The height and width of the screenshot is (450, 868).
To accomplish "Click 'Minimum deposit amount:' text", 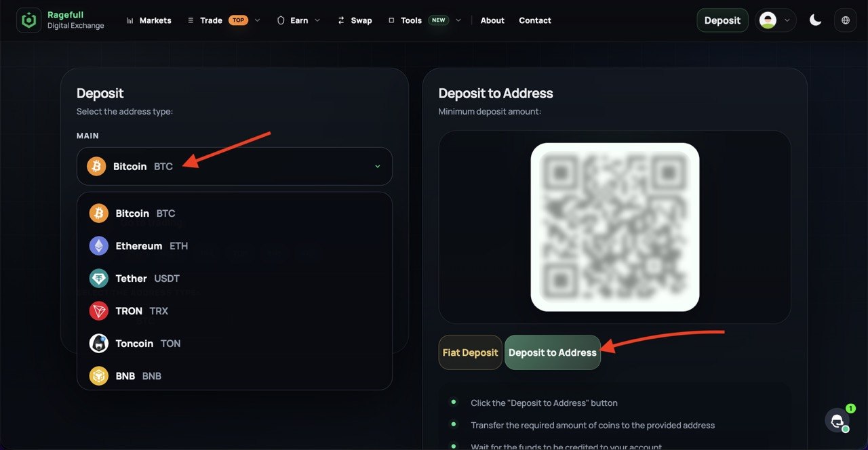I will point(490,111).
